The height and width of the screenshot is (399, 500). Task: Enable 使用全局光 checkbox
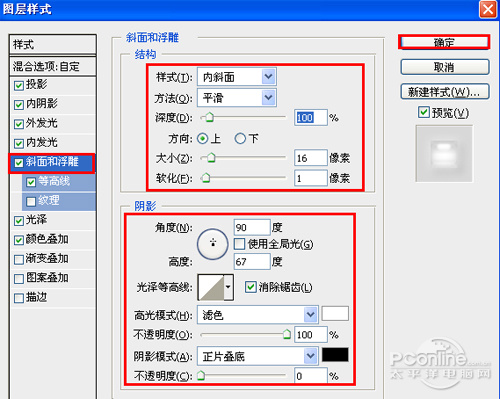coord(239,244)
